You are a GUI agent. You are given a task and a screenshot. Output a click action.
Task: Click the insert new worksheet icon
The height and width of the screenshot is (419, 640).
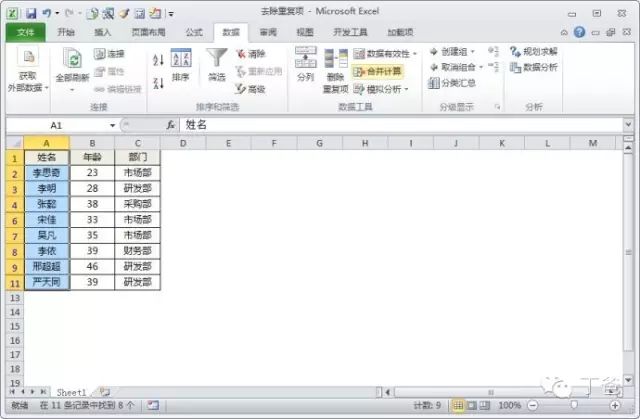click(104, 392)
